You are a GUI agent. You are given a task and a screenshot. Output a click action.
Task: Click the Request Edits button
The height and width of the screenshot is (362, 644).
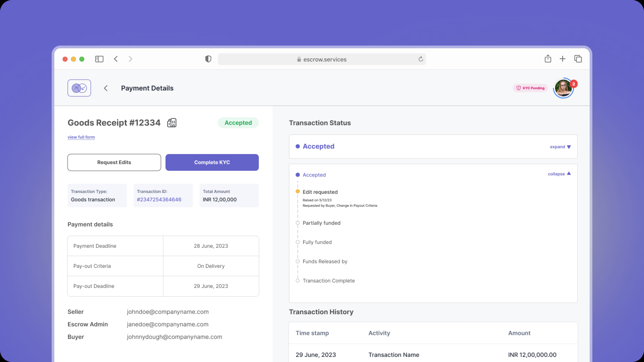click(114, 162)
